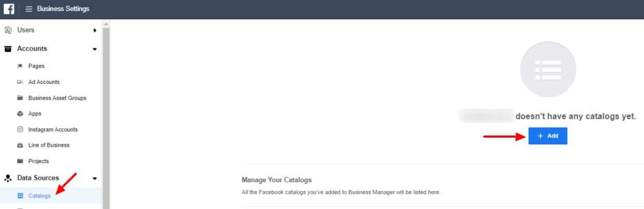Click the Facebook logo icon
The width and height of the screenshot is (644, 209).
coord(9,9)
